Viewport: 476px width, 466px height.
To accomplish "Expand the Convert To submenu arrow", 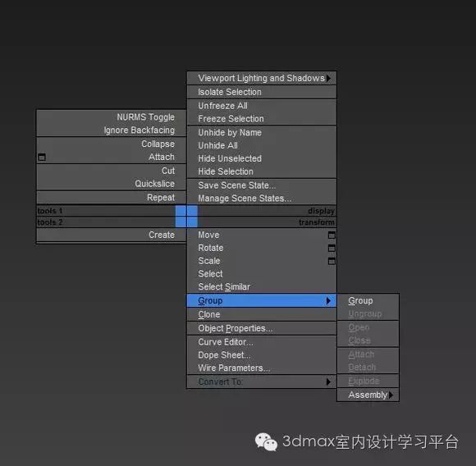I will 328,381.
